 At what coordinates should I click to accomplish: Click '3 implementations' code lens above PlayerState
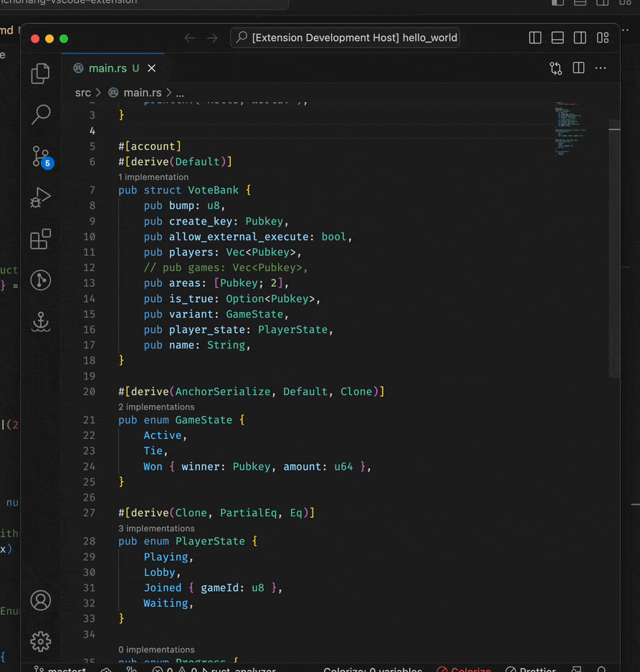click(156, 529)
